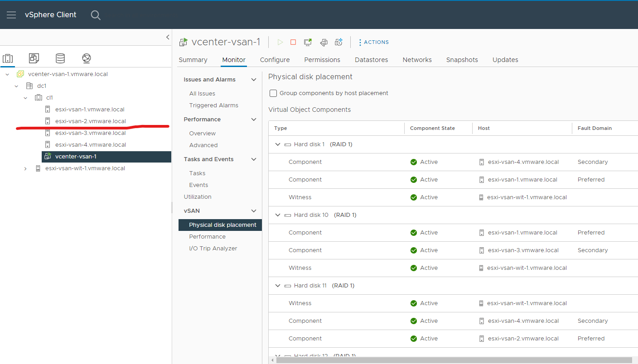Sort by Fault Domain column header
The height and width of the screenshot is (364, 638).
point(594,128)
